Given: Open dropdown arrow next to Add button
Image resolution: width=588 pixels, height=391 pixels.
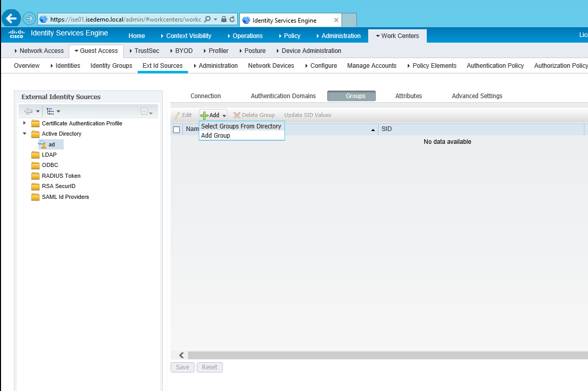Looking at the screenshot, I should [x=224, y=116].
